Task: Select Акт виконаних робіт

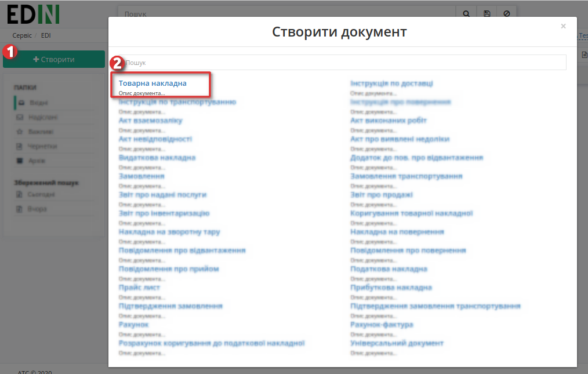Action: [x=389, y=121]
